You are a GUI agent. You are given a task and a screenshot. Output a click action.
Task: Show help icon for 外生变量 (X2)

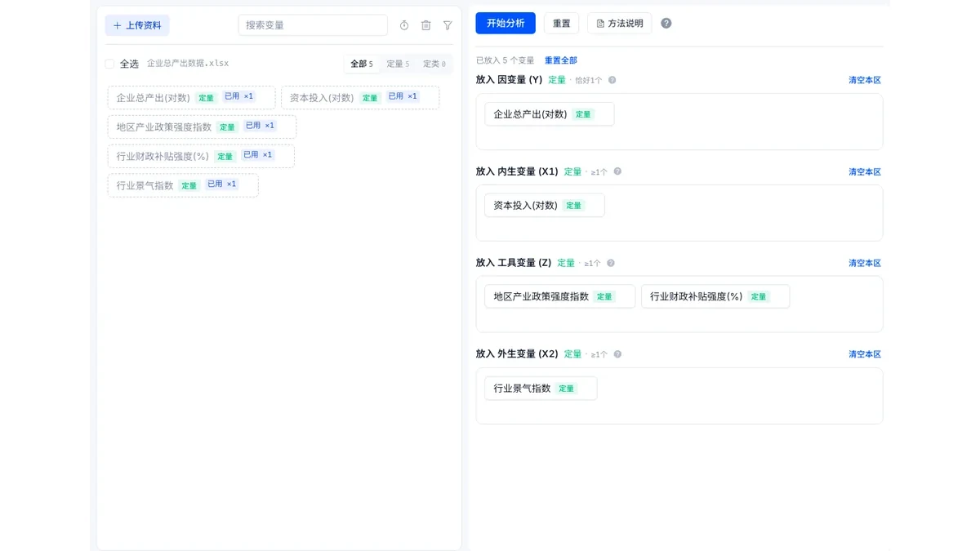click(x=617, y=354)
